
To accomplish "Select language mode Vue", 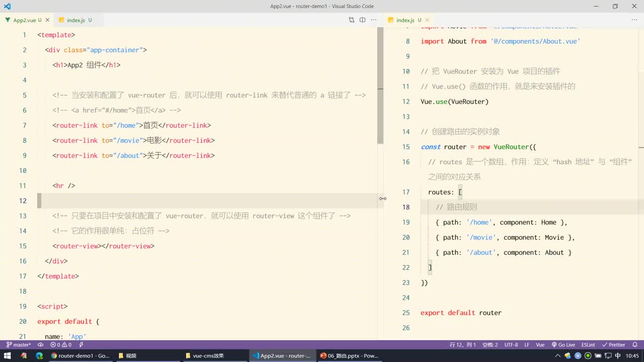I will 540,345.
